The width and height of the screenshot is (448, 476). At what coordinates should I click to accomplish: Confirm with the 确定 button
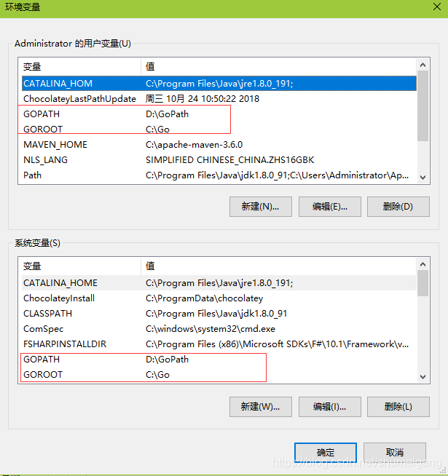click(326, 452)
